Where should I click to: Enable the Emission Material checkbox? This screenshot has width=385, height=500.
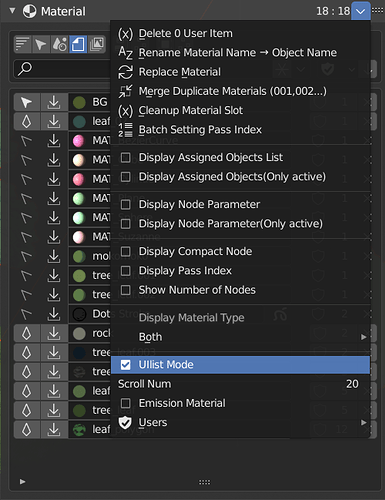pos(126,403)
